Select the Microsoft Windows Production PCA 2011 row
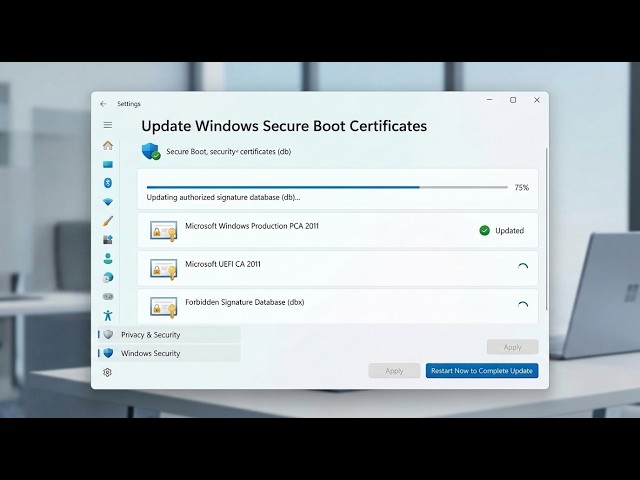The image size is (640, 480). (x=338, y=231)
